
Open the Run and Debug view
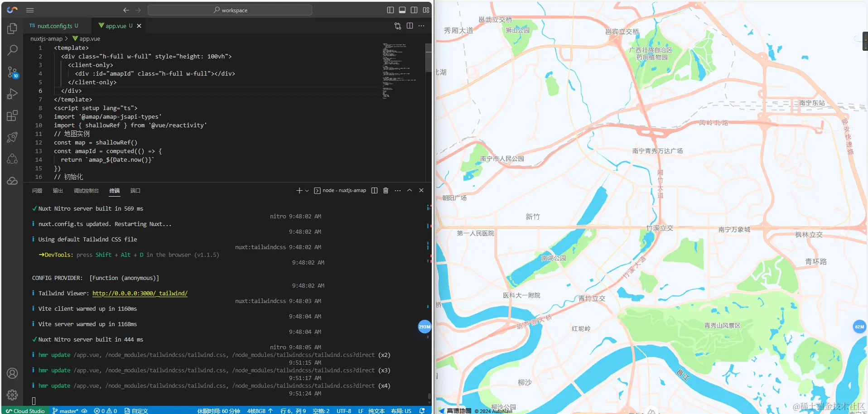[x=12, y=94]
